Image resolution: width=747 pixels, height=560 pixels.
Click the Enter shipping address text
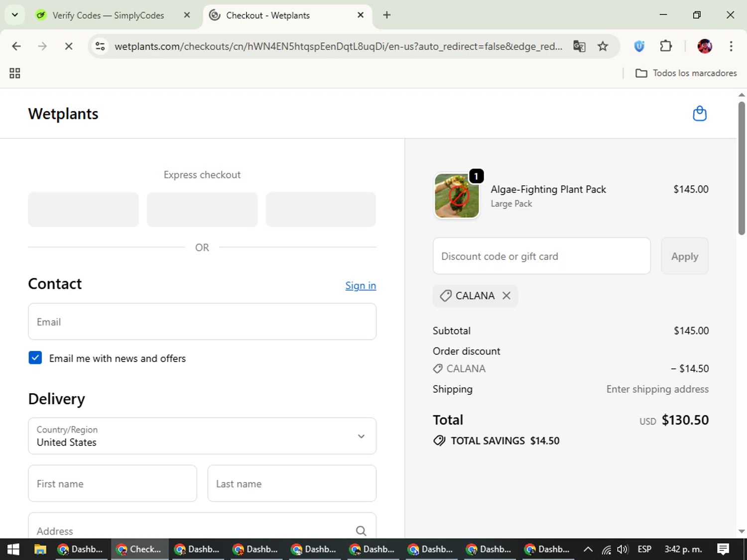tap(657, 389)
